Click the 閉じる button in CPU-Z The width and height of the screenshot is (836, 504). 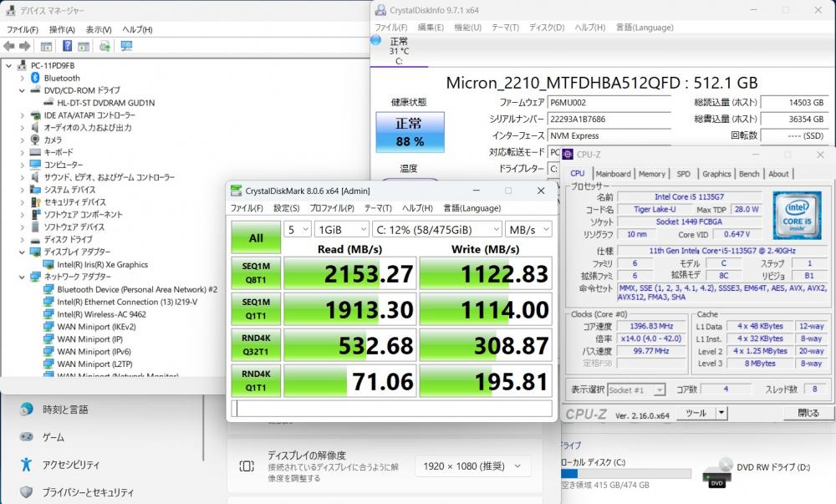click(x=808, y=413)
